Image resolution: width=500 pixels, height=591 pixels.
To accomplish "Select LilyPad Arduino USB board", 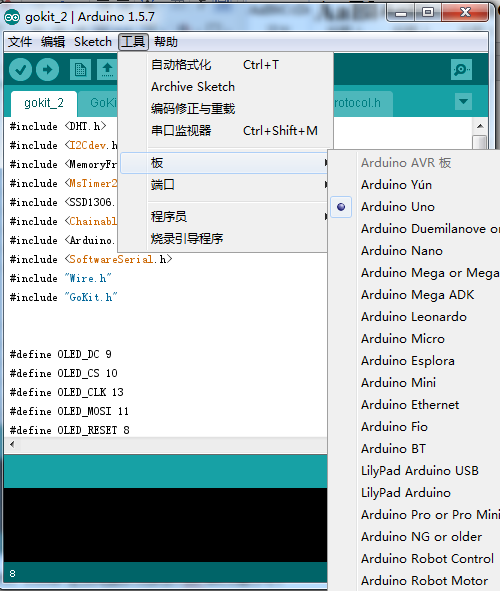I will [415, 471].
